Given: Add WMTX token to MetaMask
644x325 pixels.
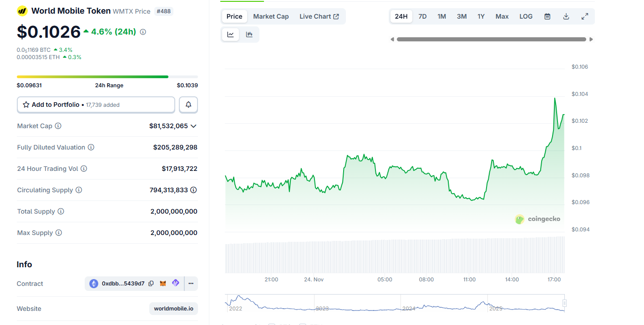Looking at the screenshot, I should (x=162, y=283).
